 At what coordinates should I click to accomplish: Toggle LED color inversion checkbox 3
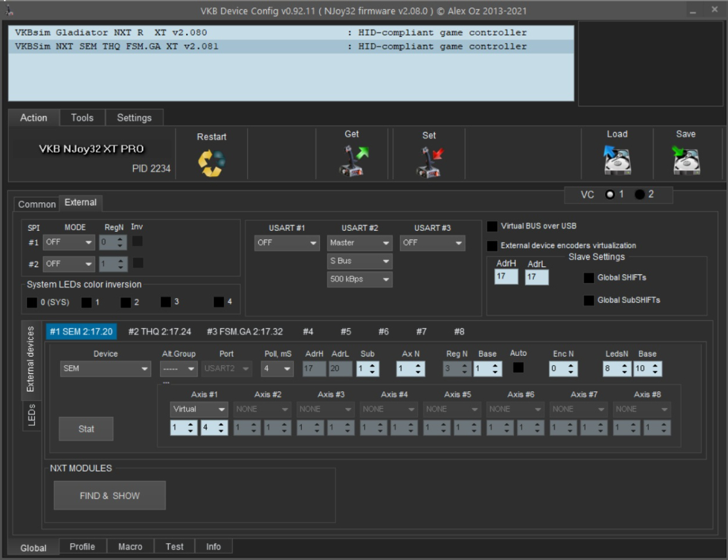click(x=166, y=302)
